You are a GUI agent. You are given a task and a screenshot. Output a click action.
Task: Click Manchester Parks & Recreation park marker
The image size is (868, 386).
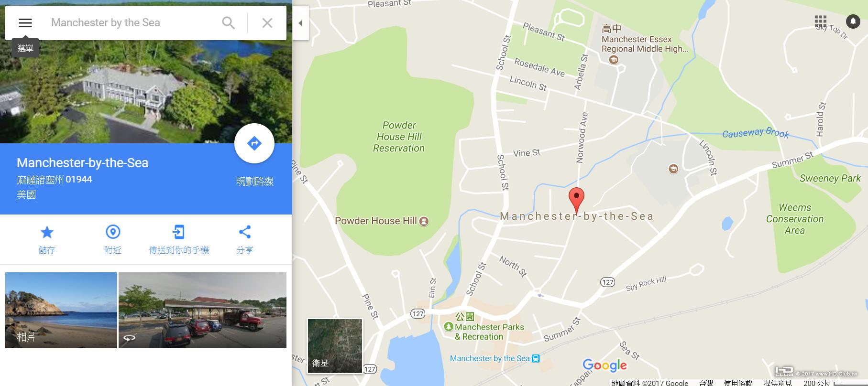(x=449, y=327)
